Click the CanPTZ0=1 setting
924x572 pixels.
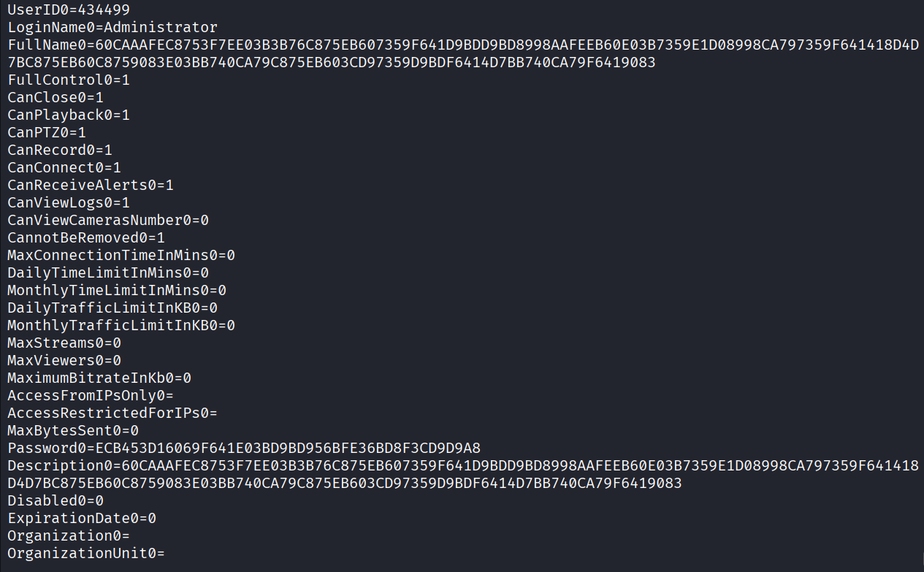[47, 132]
